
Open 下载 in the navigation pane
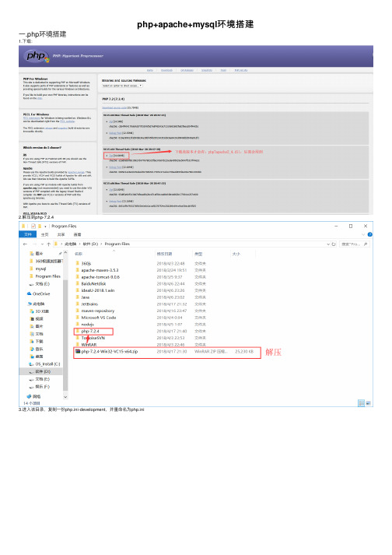click(39, 341)
